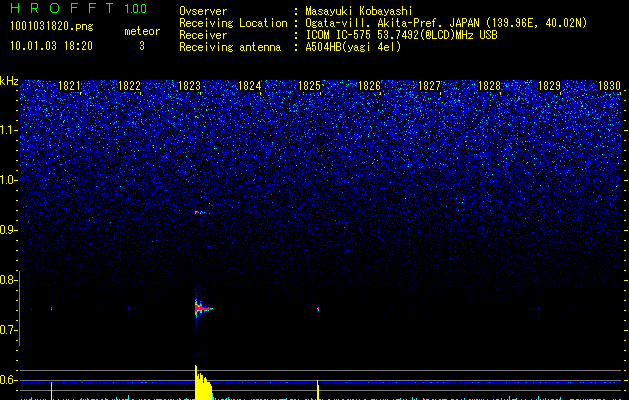Click the Receiving antenna field label

pos(230,47)
